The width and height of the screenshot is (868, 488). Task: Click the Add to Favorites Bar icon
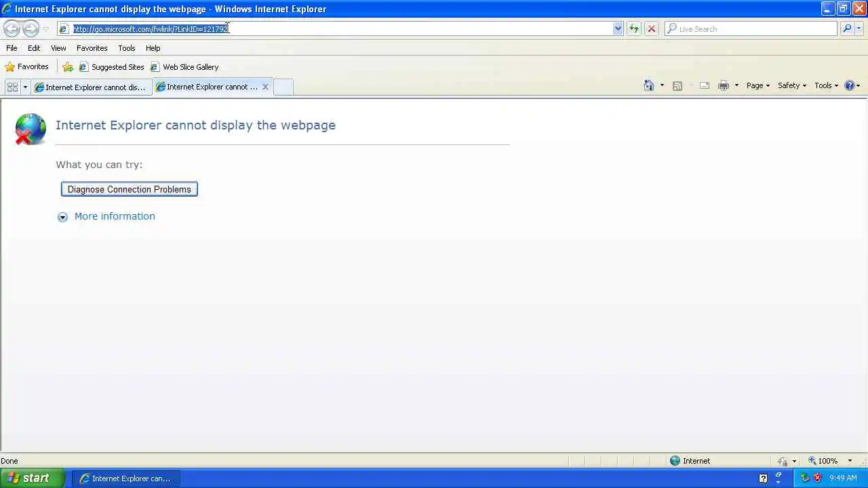click(x=68, y=67)
